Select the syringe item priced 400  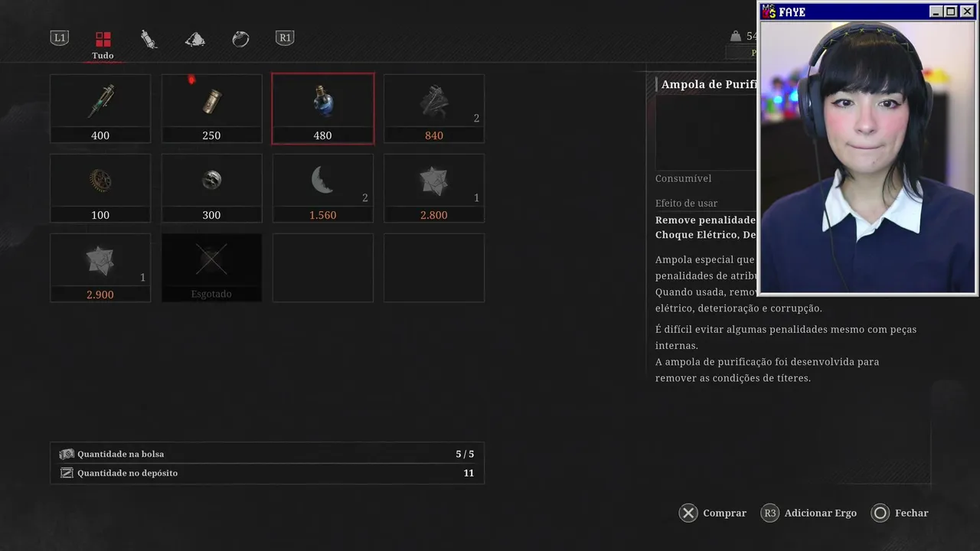pos(100,109)
